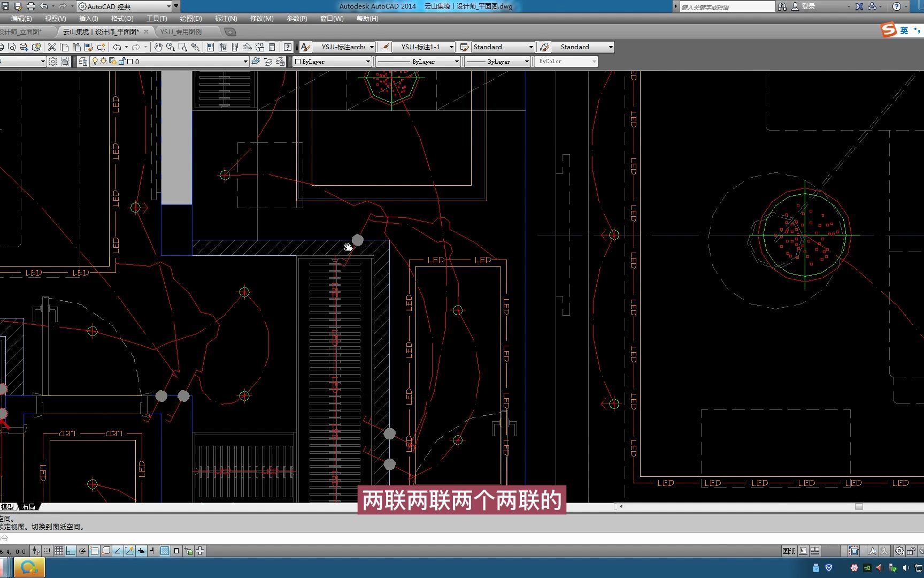Click the Plot printer icon
Screen dimensions: 924x578
(30, 6)
